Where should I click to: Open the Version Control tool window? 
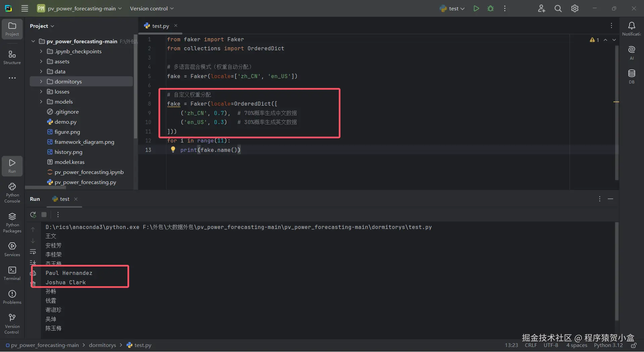pos(12,324)
